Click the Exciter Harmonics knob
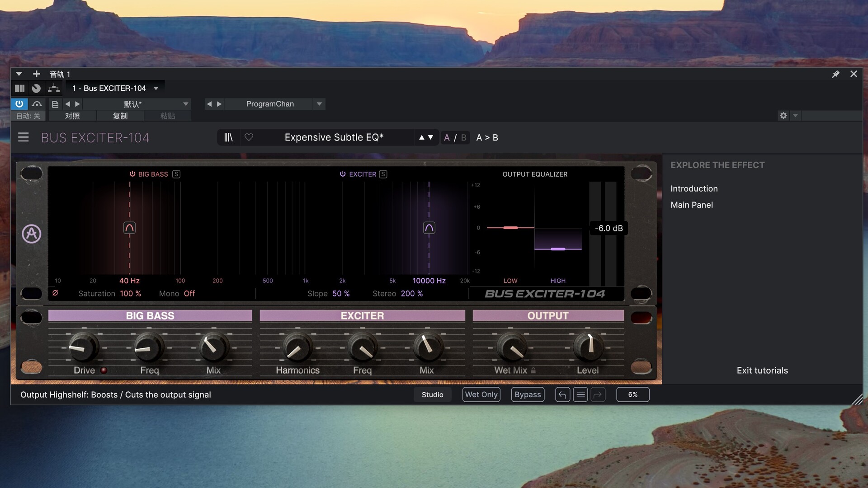The height and width of the screenshot is (488, 868). coord(297,347)
